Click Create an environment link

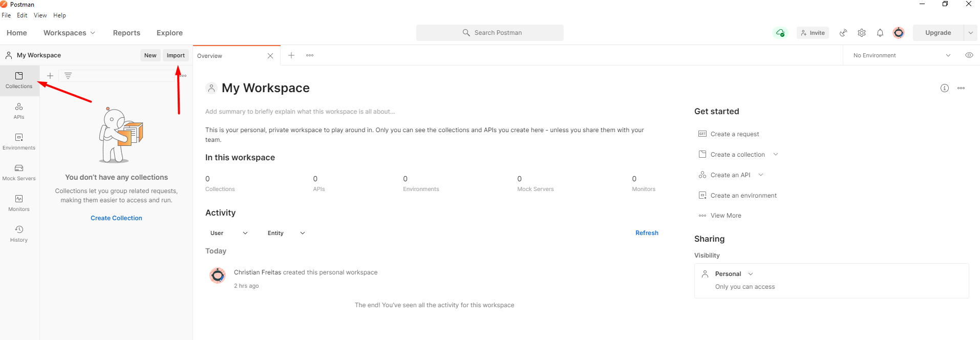743,196
